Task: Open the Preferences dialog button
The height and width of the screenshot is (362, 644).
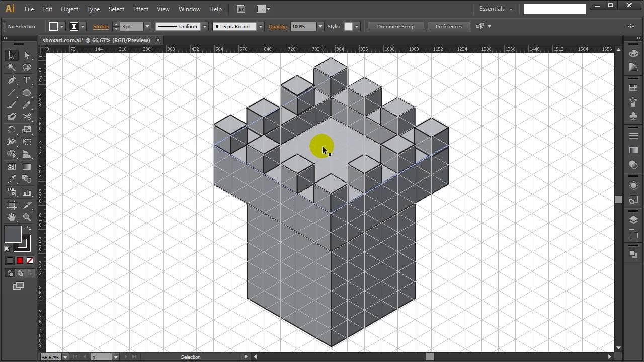Action: pos(448,26)
